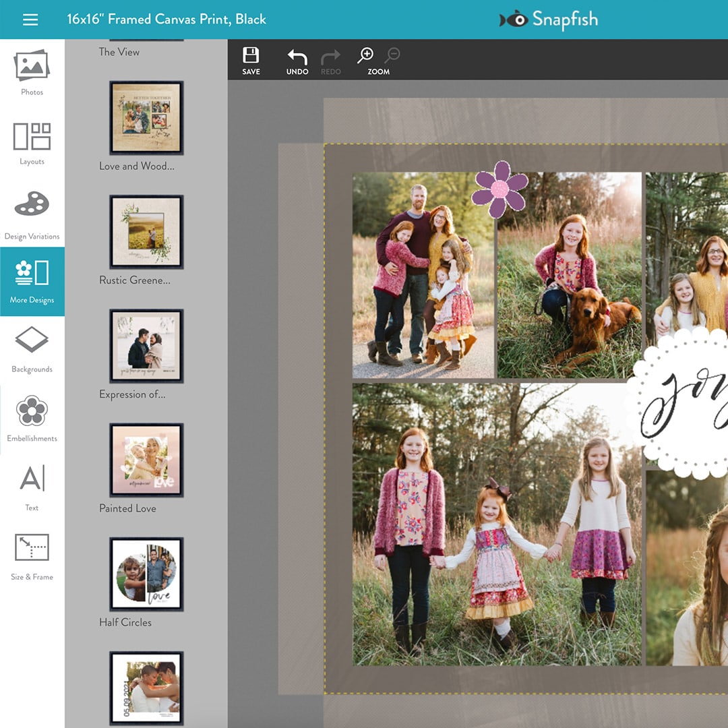Select the Rustic Greene design
Screen dimensions: 728x728
click(146, 232)
